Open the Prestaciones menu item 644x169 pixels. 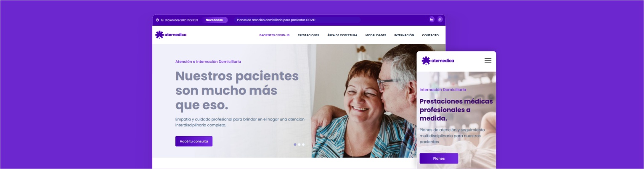[x=308, y=35]
